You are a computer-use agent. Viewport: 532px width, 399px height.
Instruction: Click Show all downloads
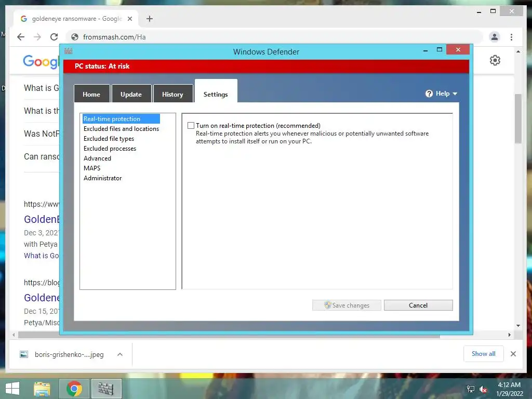coord(484,353)
